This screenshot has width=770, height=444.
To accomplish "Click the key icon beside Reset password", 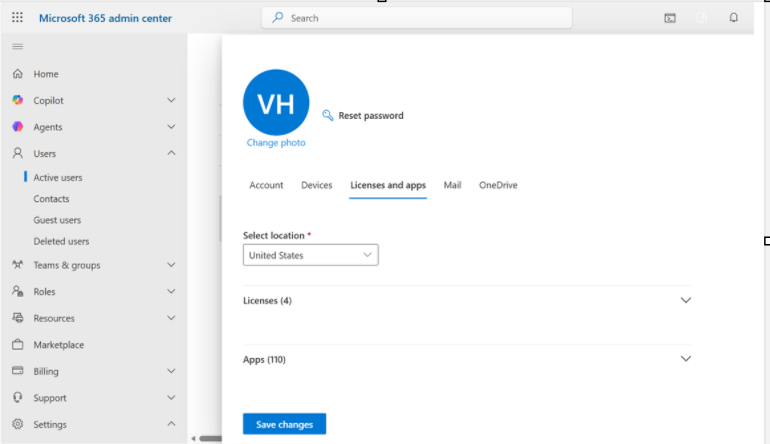I will coord(328,115).
